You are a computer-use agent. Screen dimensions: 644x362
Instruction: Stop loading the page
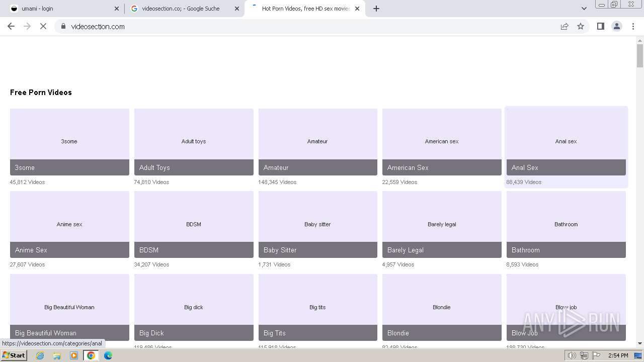tap(43, 26)
